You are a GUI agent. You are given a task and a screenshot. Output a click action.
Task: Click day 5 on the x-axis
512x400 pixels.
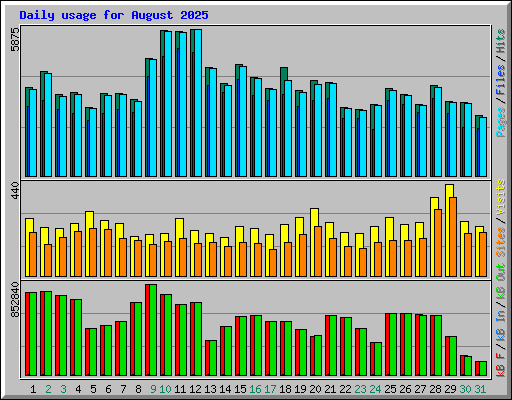click(93, 389)
